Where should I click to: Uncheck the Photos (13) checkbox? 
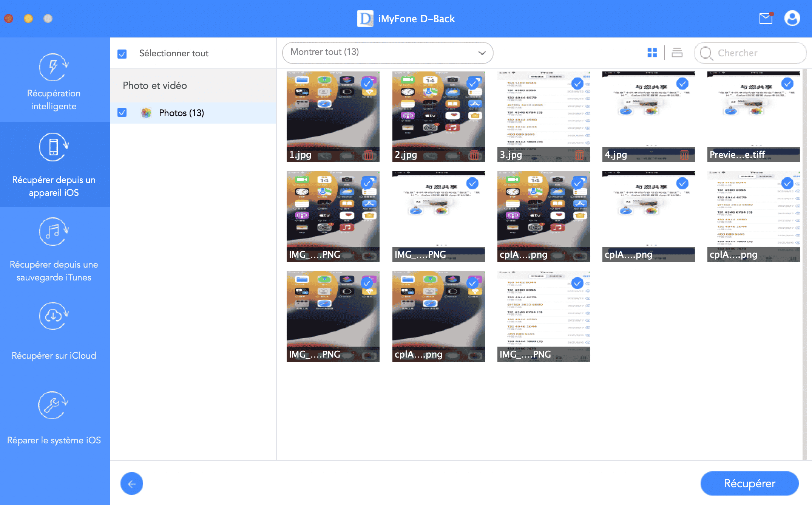tap(122, 112)
